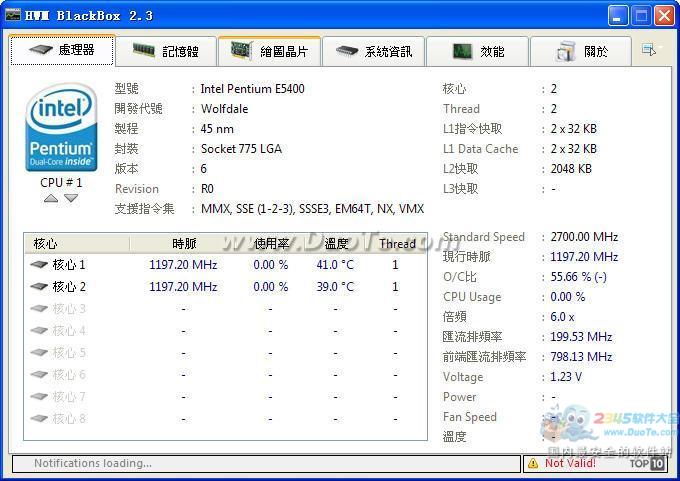Image resolution: width=680 pixels, height=481 pixels.
Task: Go to the 關於 (about) tab
Action: [x=581, y=52]
